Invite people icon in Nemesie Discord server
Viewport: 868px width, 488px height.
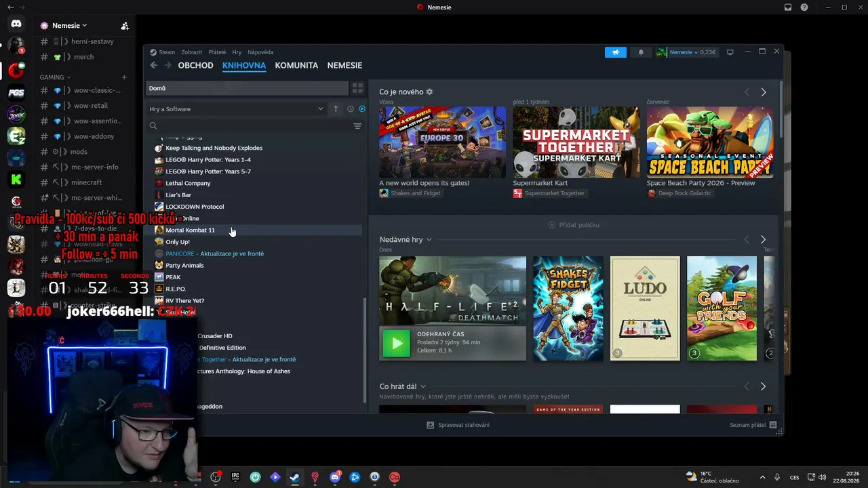(x=125, y=26)
